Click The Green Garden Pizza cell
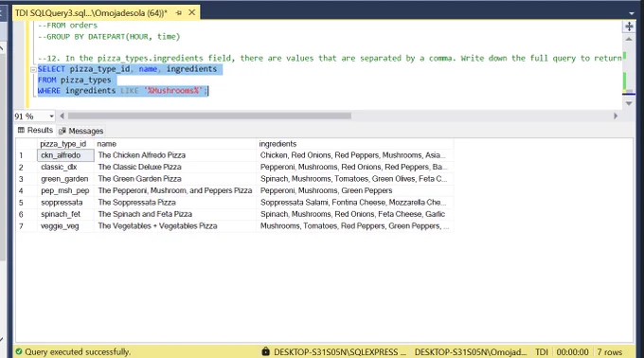The image size is (644, 358). 175,179
